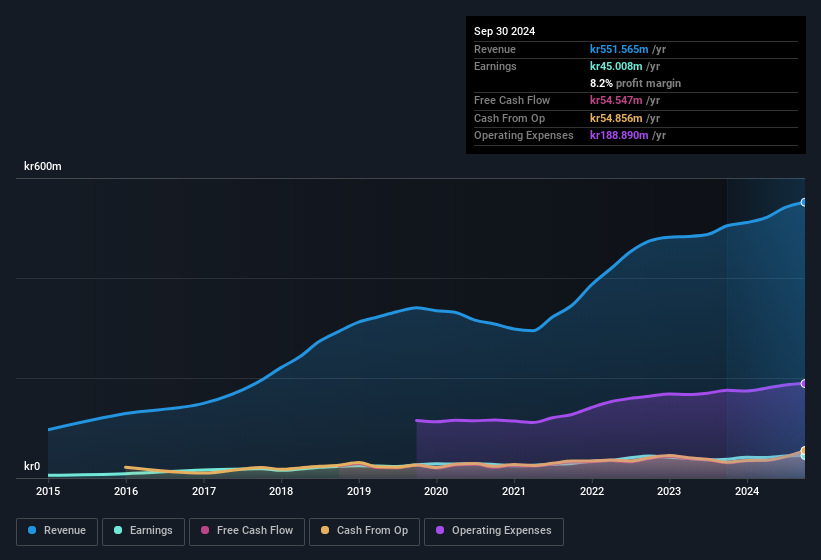Select the 2022 label on x-axis
The width and height of the screenshot is (821, 560).
pyautogui.click(x=592, y=491)
